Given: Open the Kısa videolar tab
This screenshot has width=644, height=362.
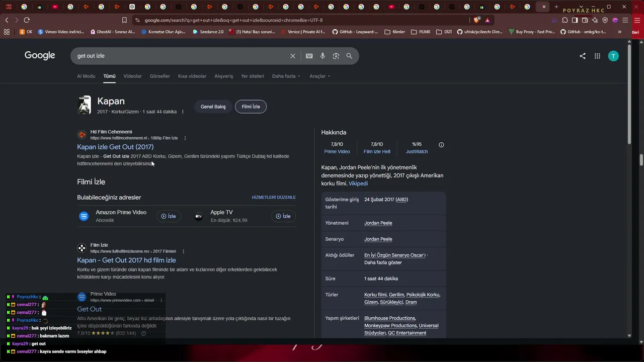Looking at the screenshot, I should point(192,76).
